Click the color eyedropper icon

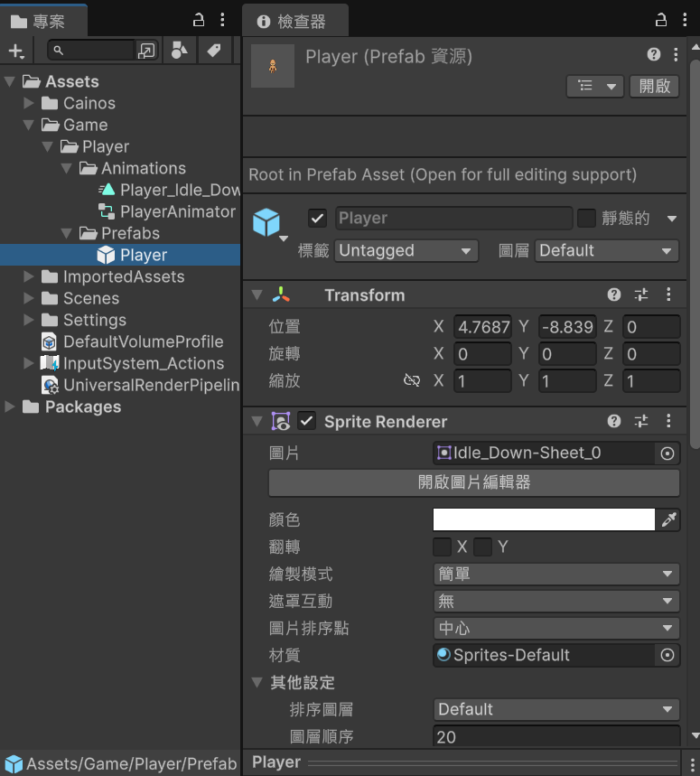click(x=668, y=519)
